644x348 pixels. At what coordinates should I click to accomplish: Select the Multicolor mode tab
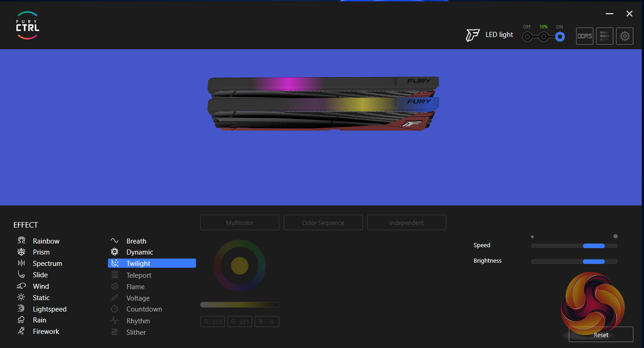click(x=240, y=223)
